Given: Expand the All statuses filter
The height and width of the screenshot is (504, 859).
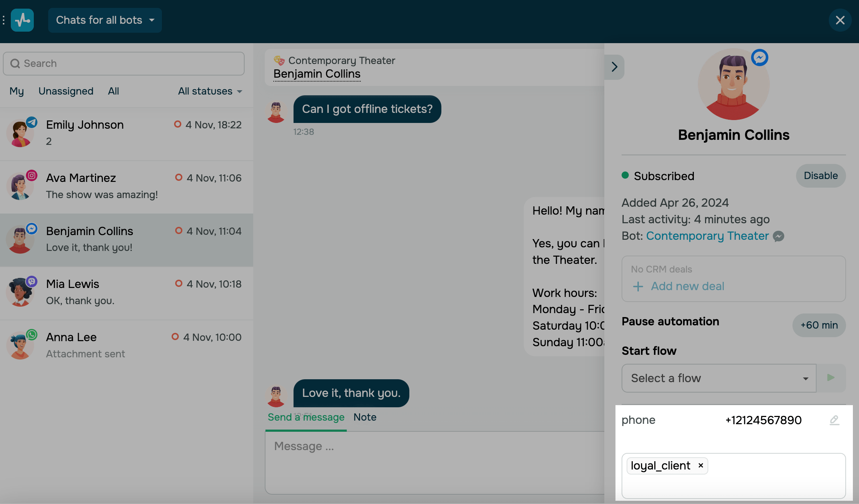Looking at the screenshot, I should [x=210, y=91].
